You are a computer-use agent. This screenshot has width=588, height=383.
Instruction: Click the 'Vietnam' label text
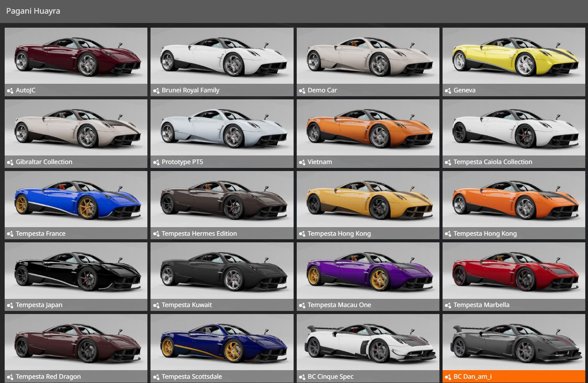point(320,162)
